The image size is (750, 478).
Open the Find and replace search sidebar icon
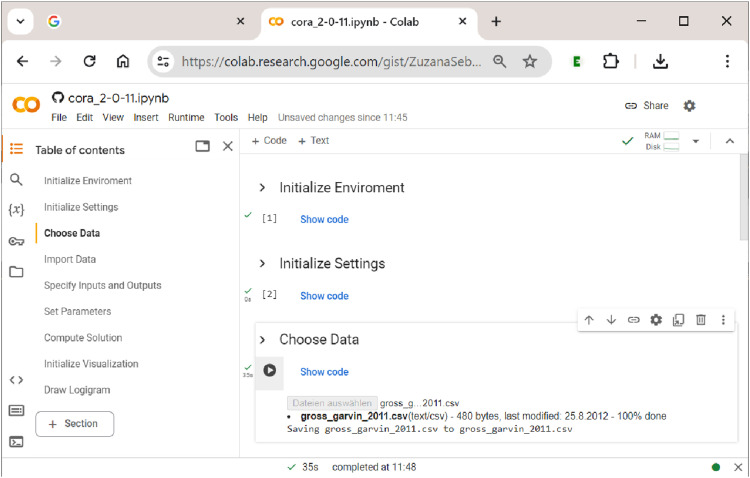16,179
